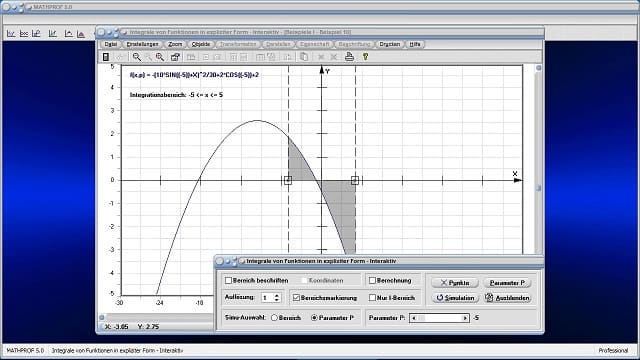Click the function formula text in the graph
The height and width of the screenshot is (360, 640).
tap(194, 75)
